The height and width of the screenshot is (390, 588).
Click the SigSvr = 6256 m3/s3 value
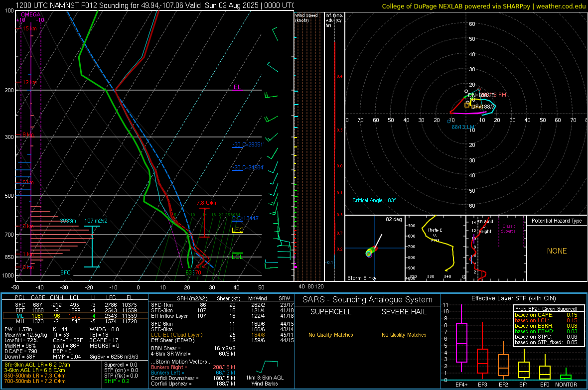(114, 357)
